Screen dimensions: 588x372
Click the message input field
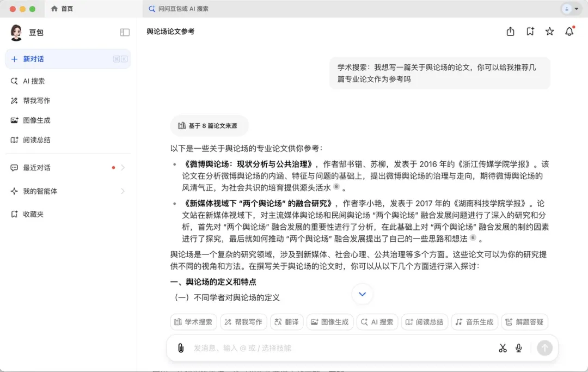pos(338,348)
